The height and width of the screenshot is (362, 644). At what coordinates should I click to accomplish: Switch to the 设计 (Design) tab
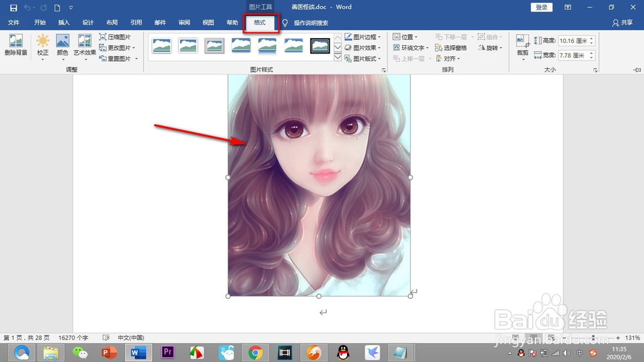click(88, 23)
